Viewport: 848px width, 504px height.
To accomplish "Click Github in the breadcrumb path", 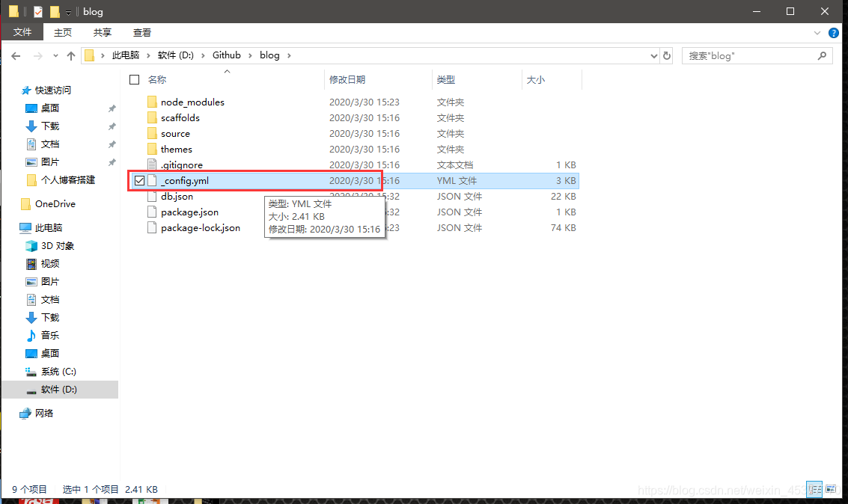I will (226, 55).
